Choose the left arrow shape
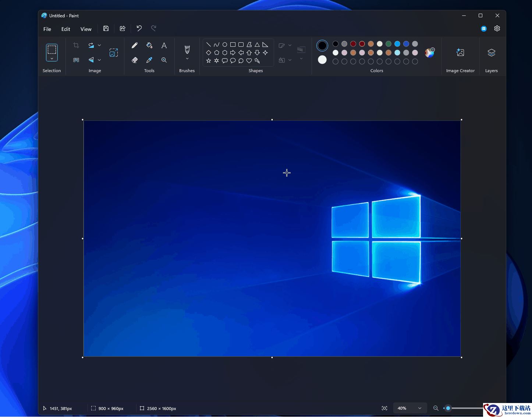 pos(241,53)
